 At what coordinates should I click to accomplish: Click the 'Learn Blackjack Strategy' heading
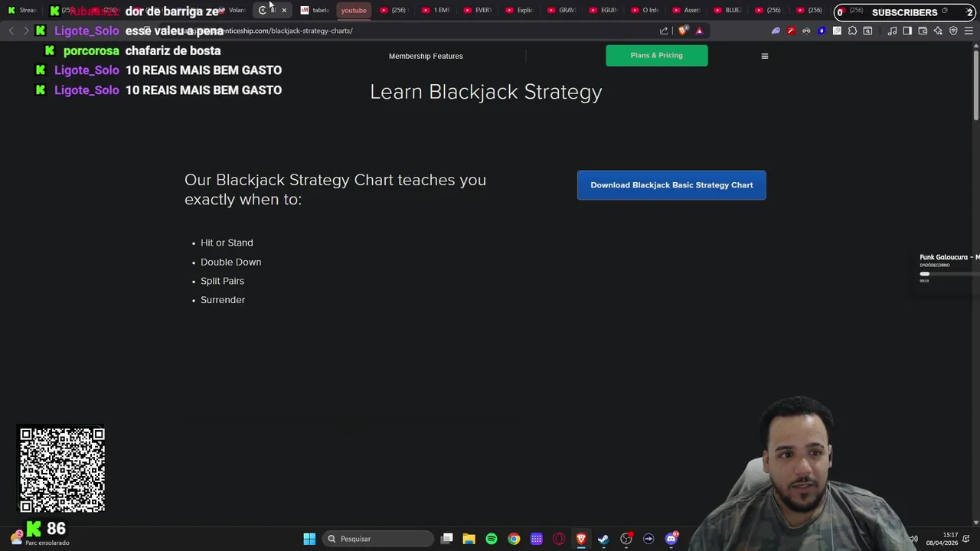486,92
